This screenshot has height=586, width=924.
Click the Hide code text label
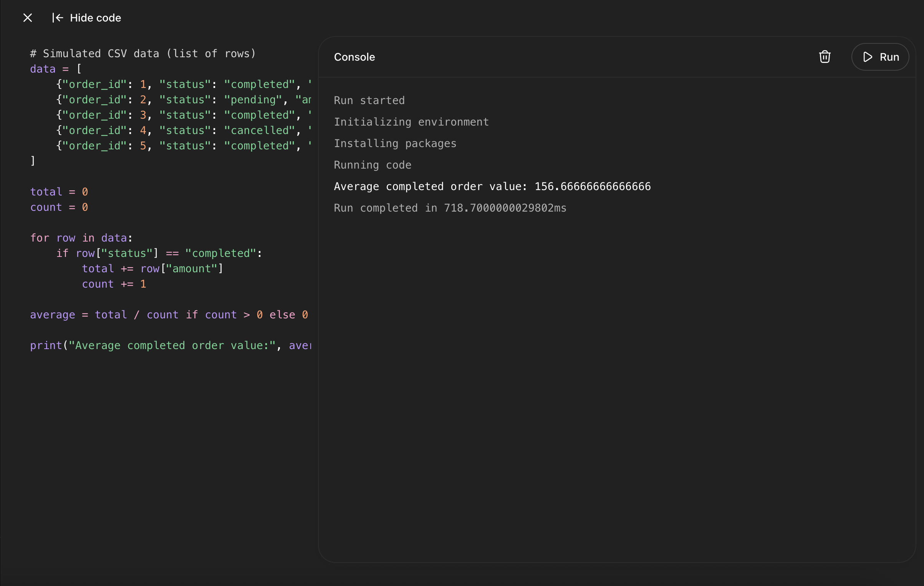tap(95, 18)
